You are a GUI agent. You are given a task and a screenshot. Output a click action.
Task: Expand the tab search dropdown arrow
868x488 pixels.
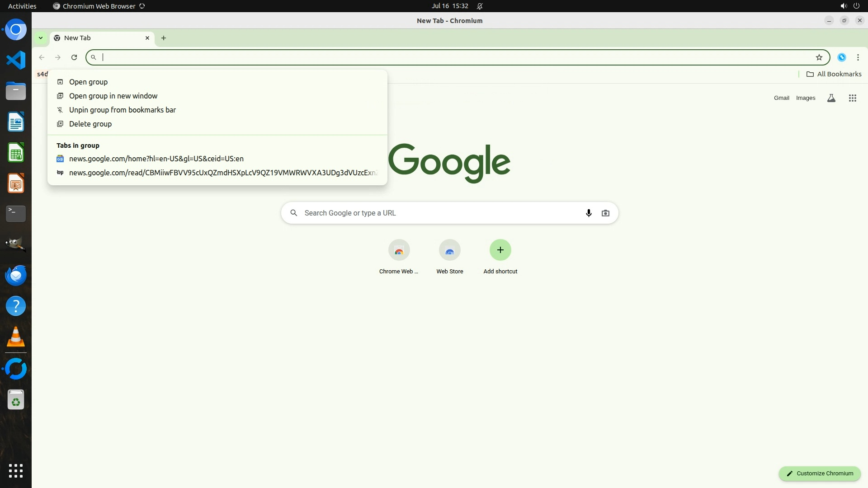(41, 38)
